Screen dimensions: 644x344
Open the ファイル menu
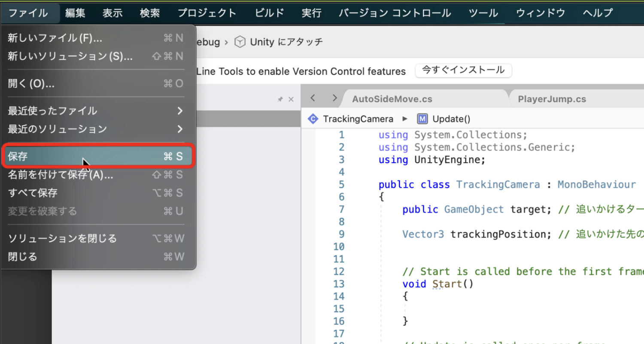pyautogui.click(x=28, y=13)
